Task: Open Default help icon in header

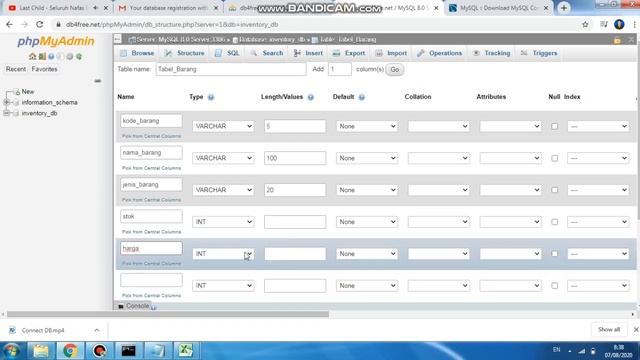Action: (x=362, y=97)
